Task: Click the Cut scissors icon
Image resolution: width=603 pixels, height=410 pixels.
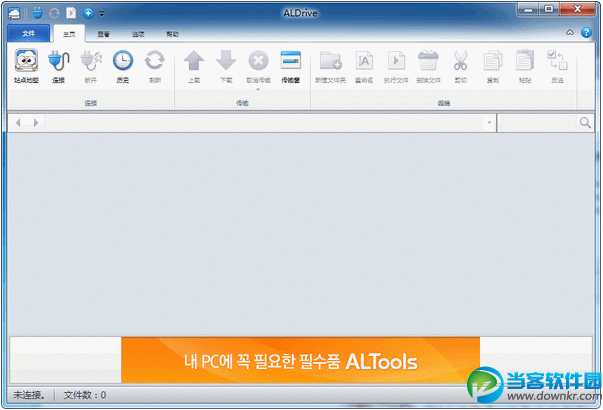Action: (460, 60)
